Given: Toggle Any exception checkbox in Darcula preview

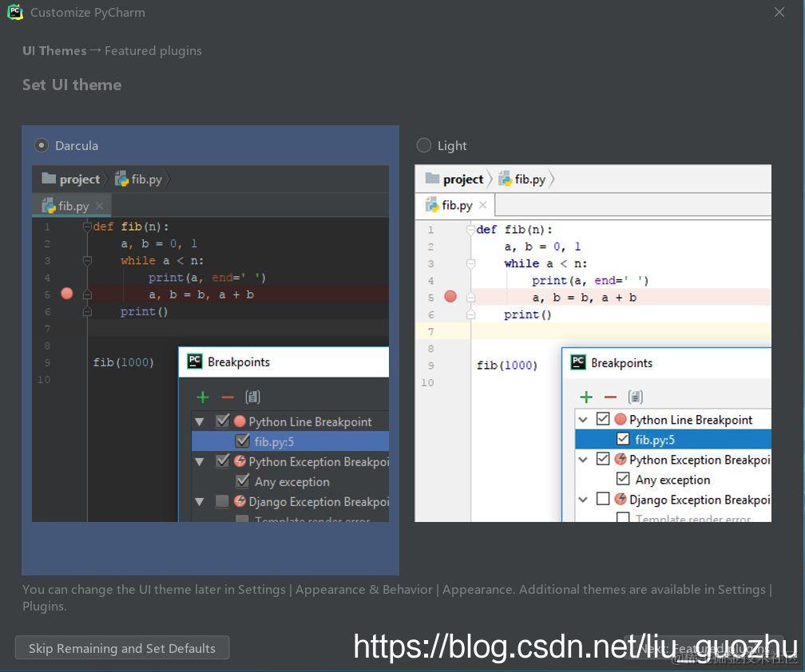Looking at the screenshot, I should coord(242,481).
